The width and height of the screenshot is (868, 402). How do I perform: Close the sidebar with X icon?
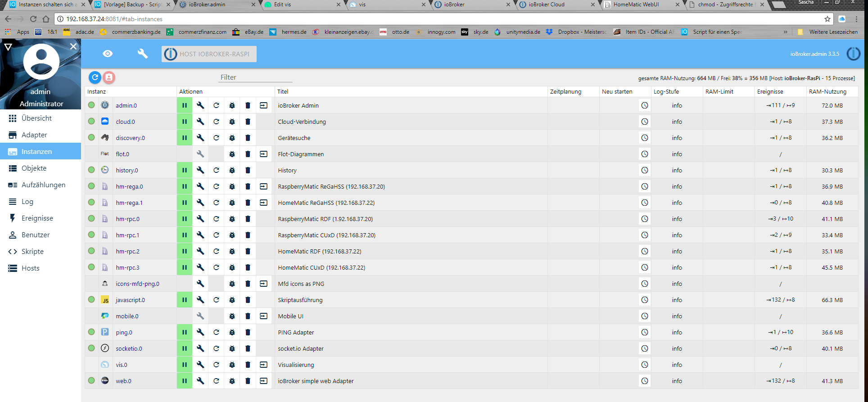[x=73, y=46]
